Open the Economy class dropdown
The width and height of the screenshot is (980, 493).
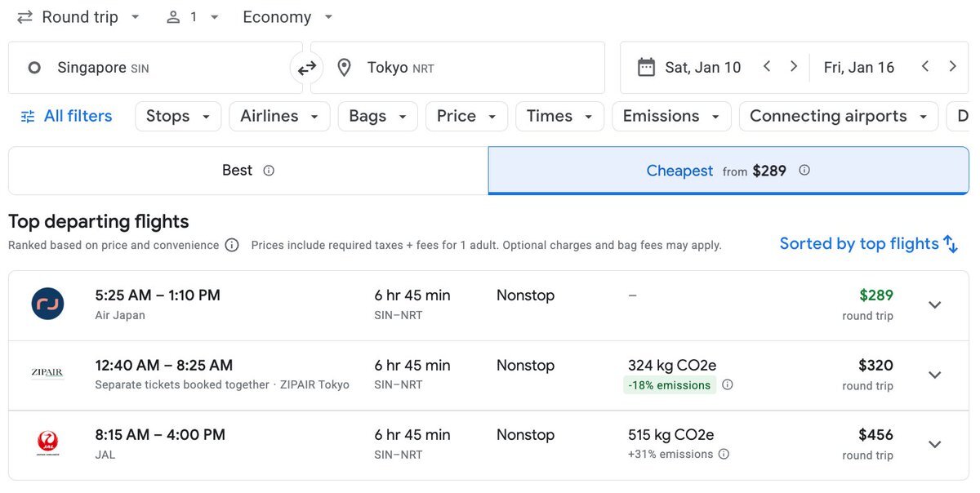[x=287, y=17]
